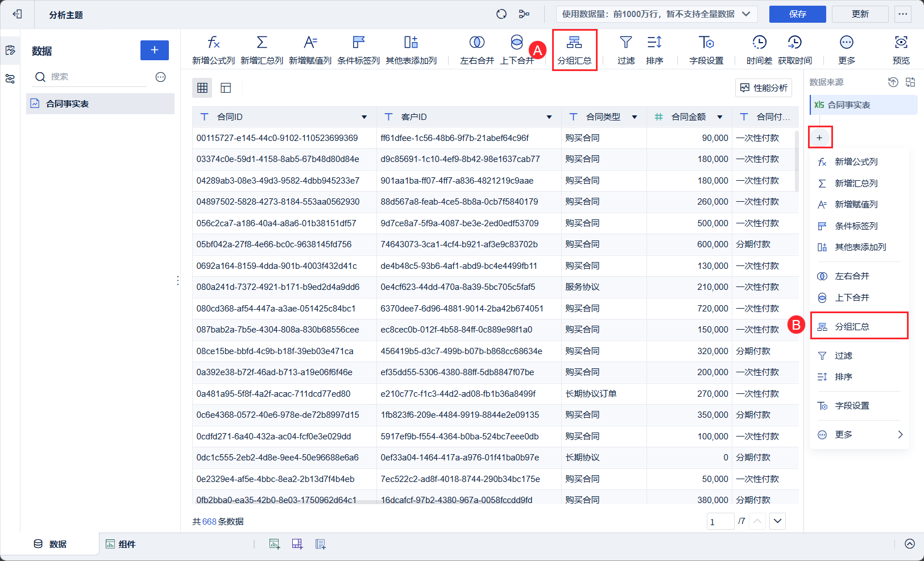This screenshot has height=561, width=924.
Task: Open 左右合并 merge tool in toolbar
Action: click(476, 43)
